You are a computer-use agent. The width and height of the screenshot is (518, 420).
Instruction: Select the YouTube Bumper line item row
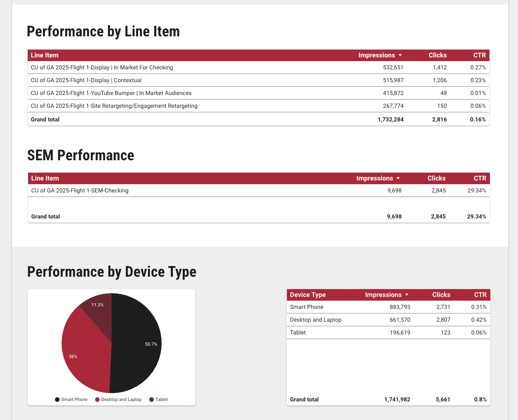pos(111,93)
